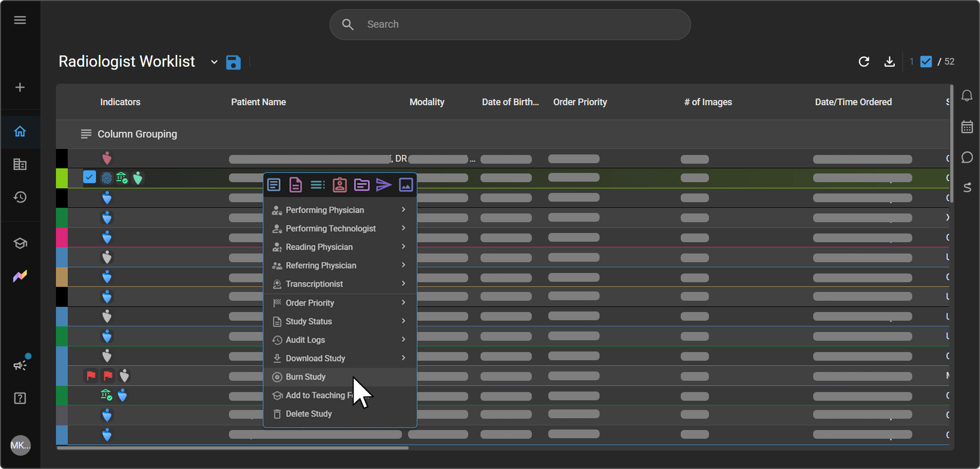Choose Burn Study from the context menu
Image resolution: width=980 pixels, height=469 pixels.
(x=339, y=377)
